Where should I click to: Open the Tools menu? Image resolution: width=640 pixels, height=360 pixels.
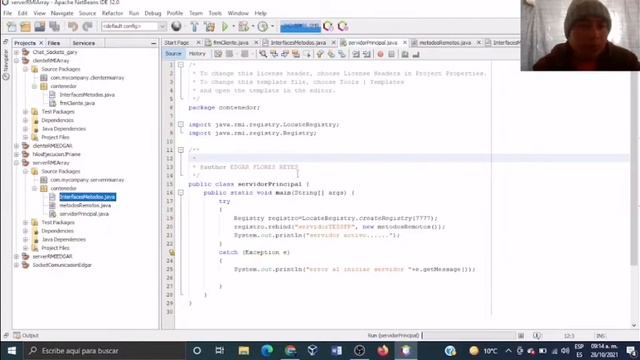coord(215,13)
